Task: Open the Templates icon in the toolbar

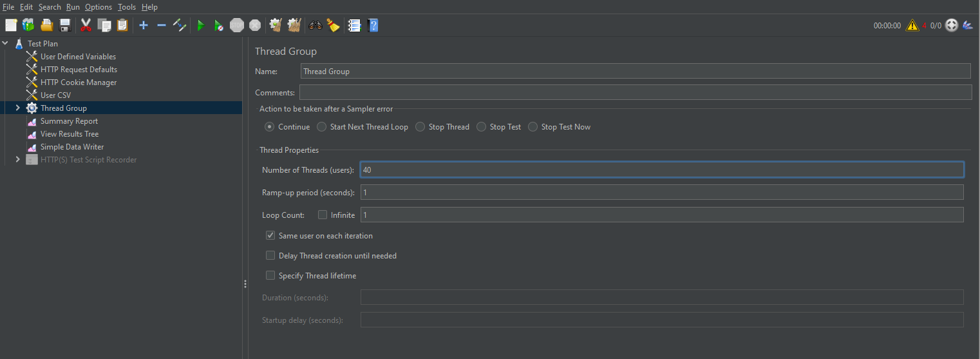Action: coord(28,25)
